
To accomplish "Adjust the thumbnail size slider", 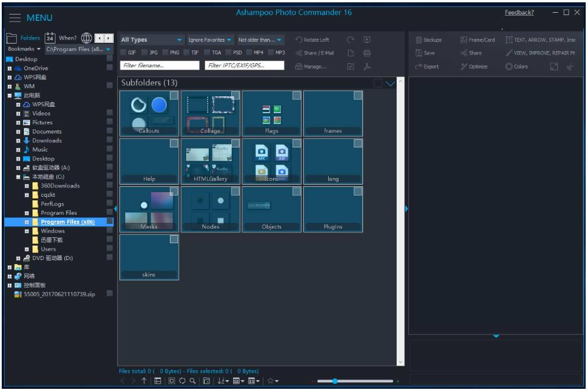I will pos(335,381).
